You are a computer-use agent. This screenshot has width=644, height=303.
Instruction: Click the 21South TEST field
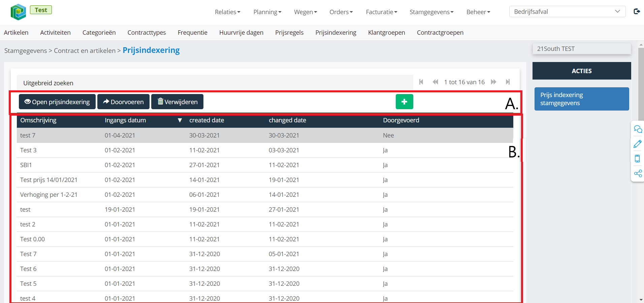point(582,49)
